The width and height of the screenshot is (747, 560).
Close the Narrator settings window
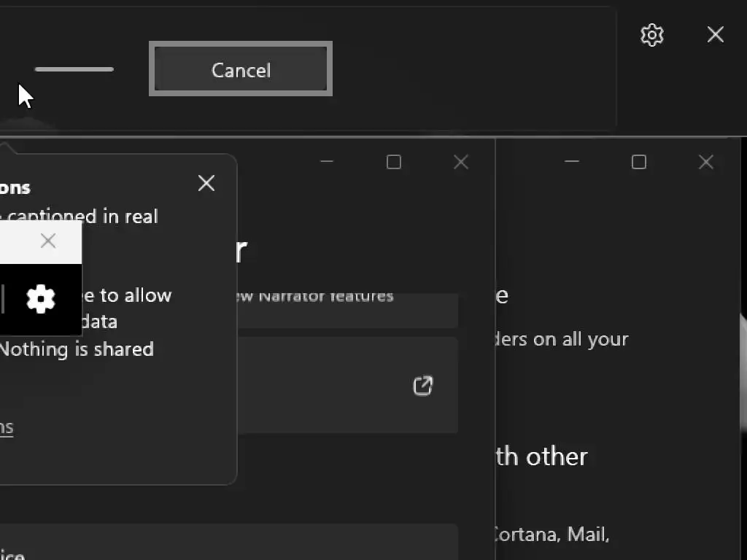pos(461,162)
